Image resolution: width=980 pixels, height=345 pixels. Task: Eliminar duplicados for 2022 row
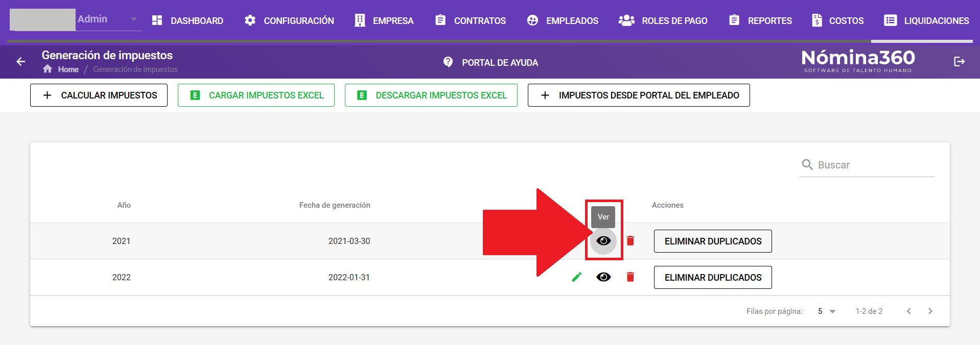713,278
